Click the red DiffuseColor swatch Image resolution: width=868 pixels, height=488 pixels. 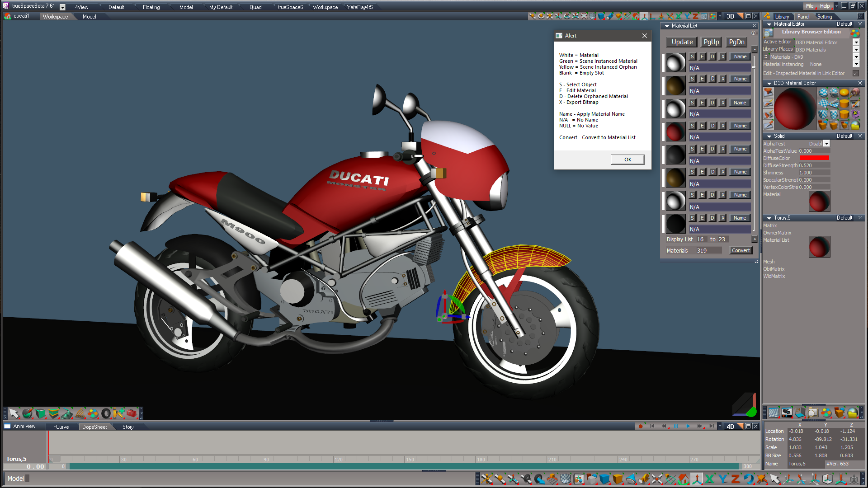point(814,158)
